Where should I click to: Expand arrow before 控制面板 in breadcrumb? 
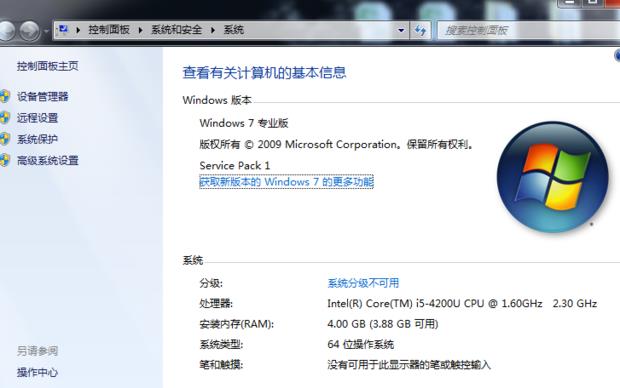pyautogui.click(x=78, y=30)
